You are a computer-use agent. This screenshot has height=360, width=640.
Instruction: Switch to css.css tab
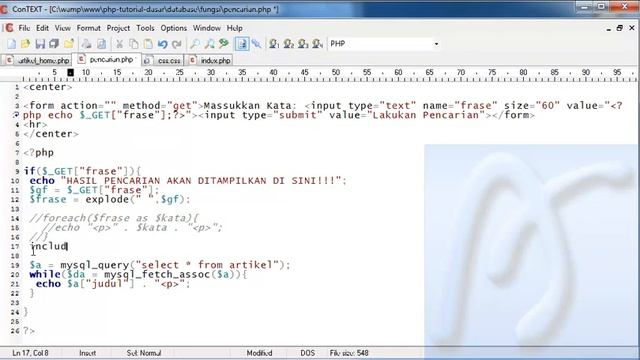tap(163, 60)
